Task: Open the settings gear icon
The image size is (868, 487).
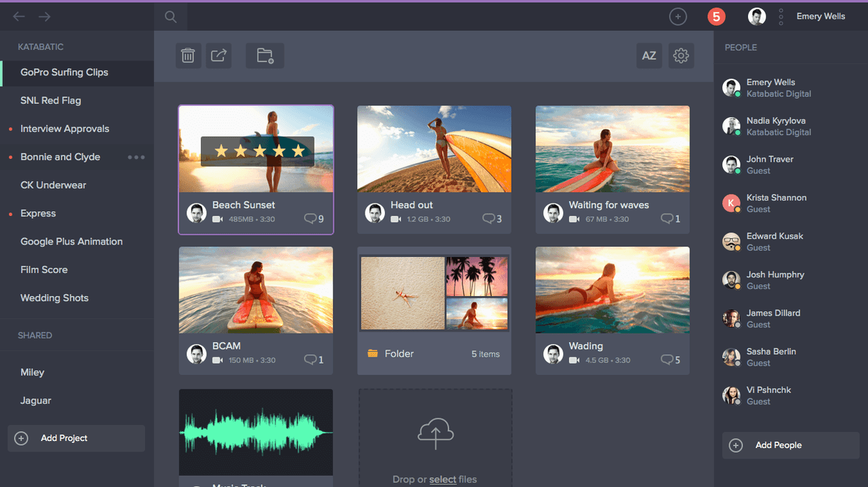Action: (681, 56)
